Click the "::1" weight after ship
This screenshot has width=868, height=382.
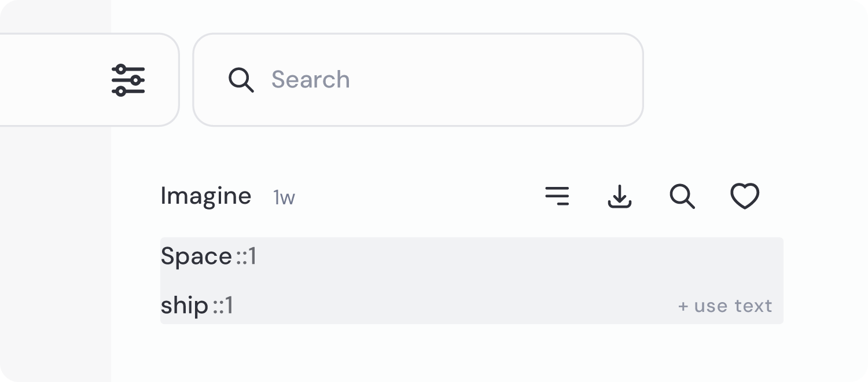[x=223, y=306]
